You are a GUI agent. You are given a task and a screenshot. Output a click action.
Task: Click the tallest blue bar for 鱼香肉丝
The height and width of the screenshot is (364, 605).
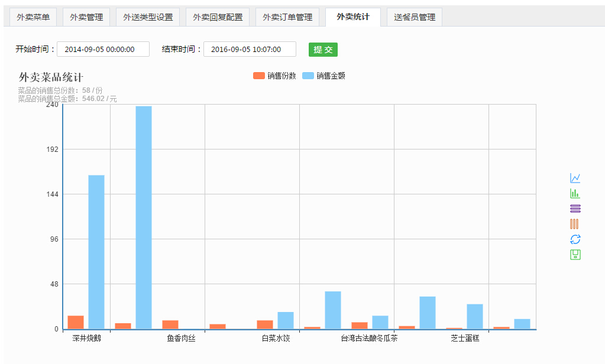pyautogui.click(x=144, y=217)
